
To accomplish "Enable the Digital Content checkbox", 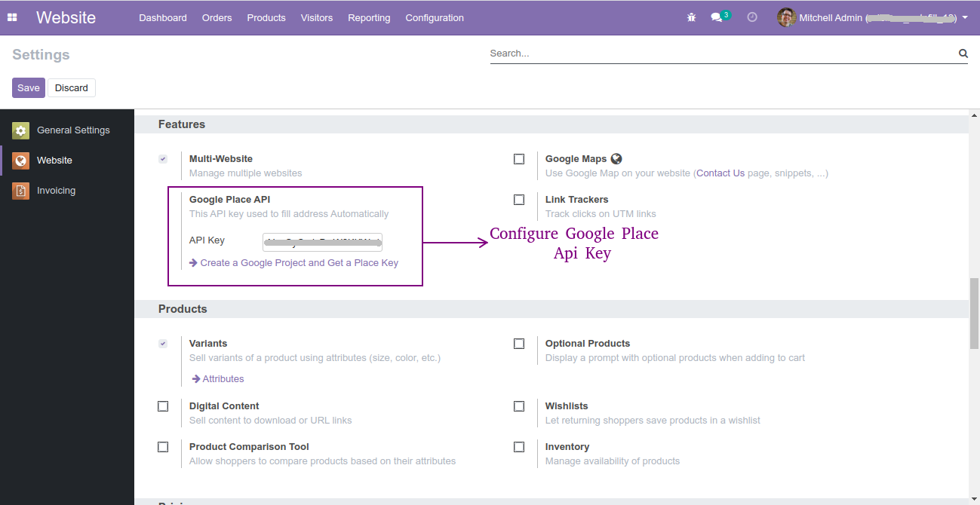I will click(x=163, y=406).
